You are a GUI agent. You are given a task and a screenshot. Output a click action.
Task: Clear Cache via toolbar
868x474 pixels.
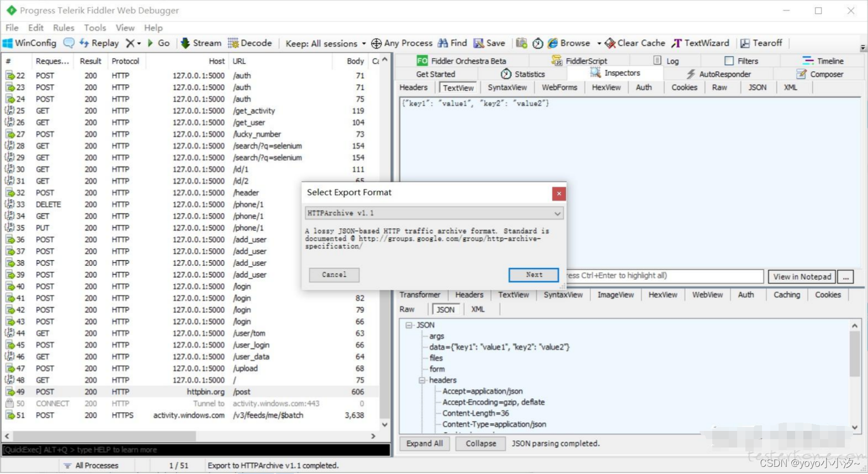635,43
